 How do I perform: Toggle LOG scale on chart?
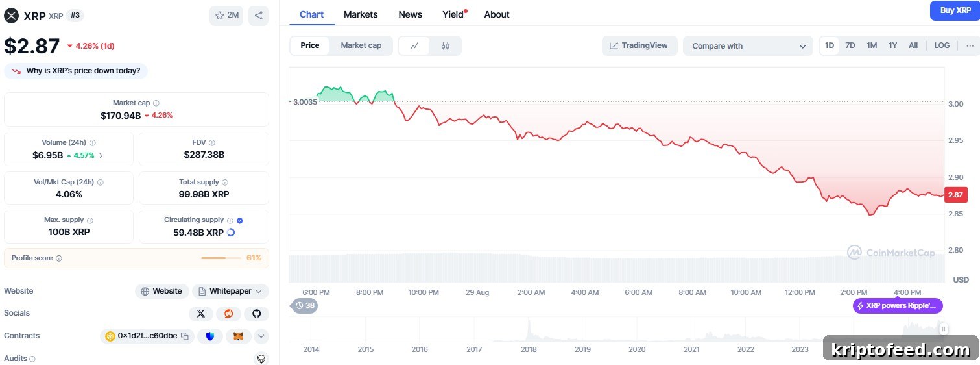942,45
